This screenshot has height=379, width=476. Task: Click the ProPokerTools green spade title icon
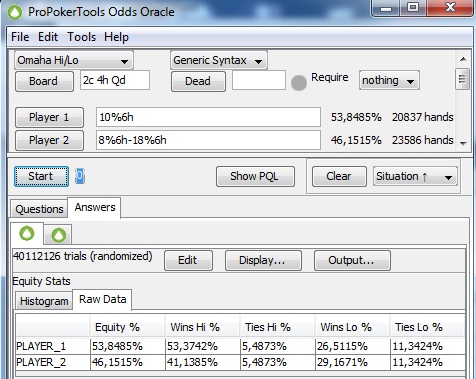(15, 12)
